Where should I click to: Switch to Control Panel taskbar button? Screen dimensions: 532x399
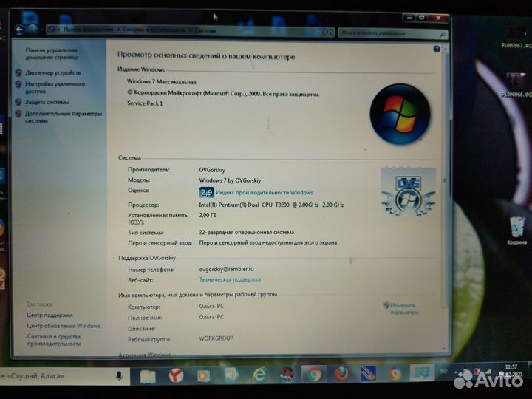421,373
